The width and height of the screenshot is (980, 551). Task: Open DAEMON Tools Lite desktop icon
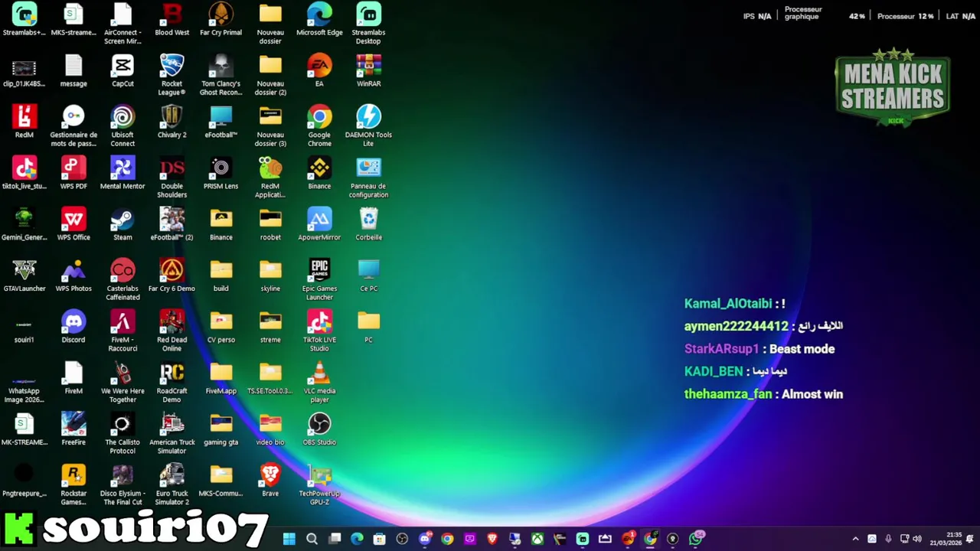pos(368,126)
